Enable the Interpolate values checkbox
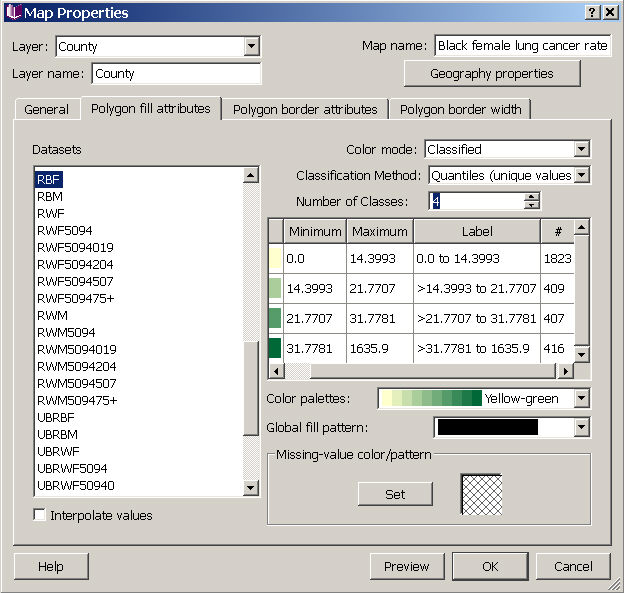The image size is (624, 593). pyautogui.click(x=40, y=515)
